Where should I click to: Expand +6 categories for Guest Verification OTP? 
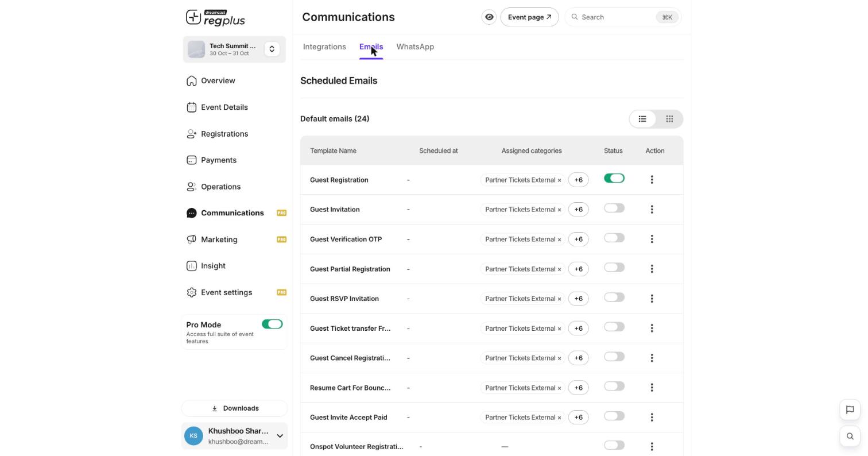coord(579,239)
